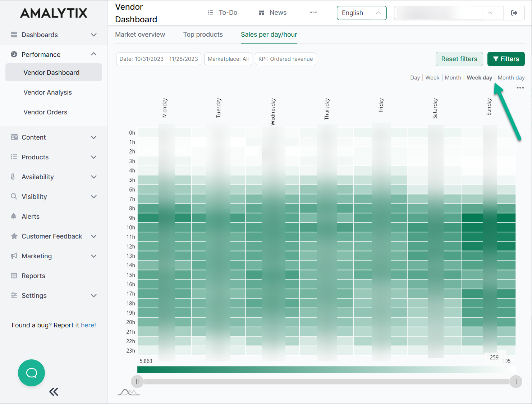The image size is (532, 404).
Task: Expand the Products menu chevron
Action: pyautogui.click(x=94, y=157)
